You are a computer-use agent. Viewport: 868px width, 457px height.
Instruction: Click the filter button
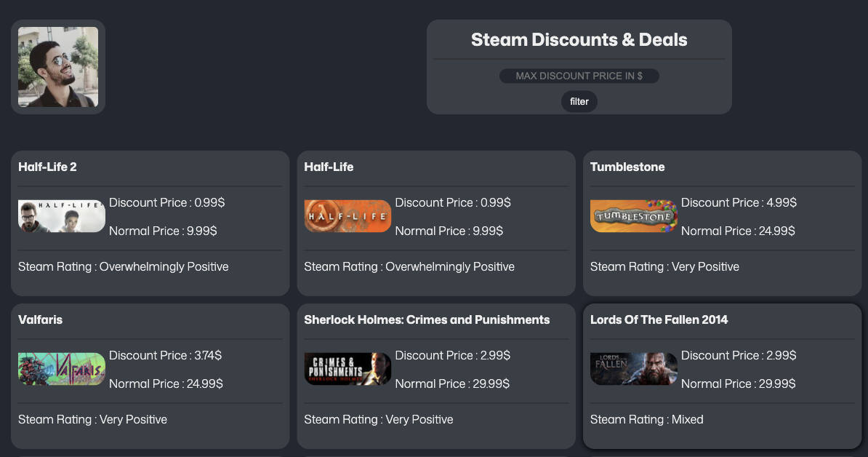579,101
